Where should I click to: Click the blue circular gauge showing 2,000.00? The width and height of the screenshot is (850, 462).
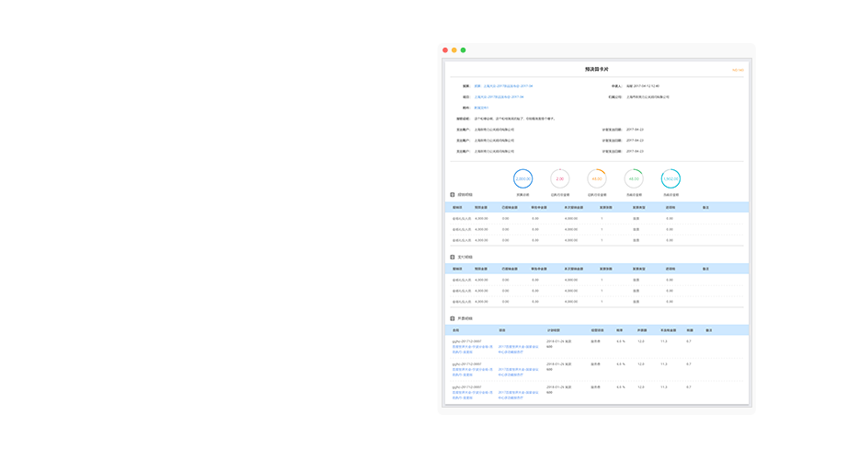522,179
